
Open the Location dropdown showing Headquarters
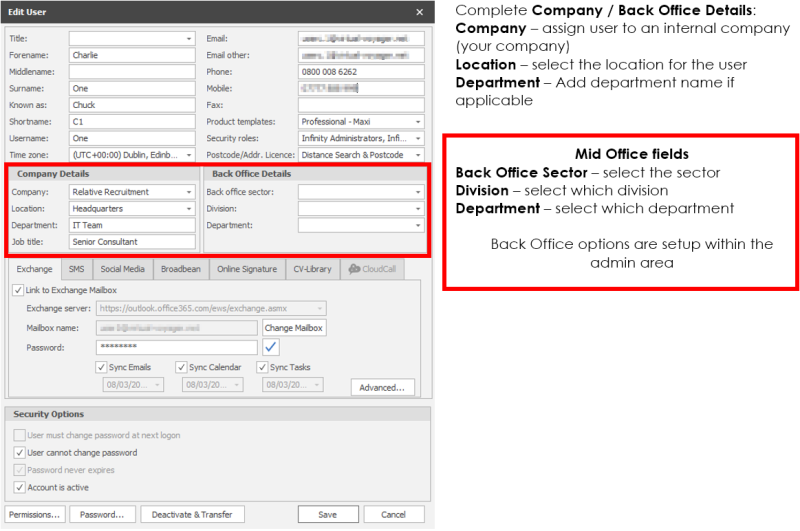point(189,209)
